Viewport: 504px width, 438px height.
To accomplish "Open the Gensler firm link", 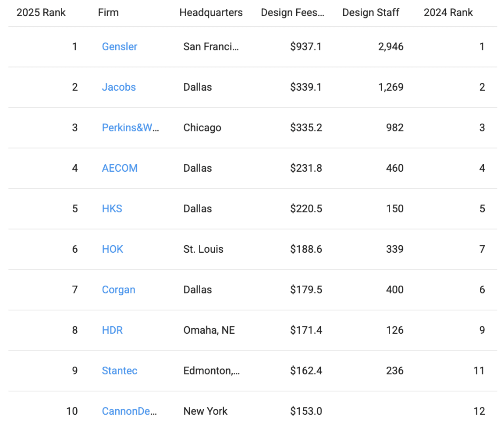I will click(120, 46).
